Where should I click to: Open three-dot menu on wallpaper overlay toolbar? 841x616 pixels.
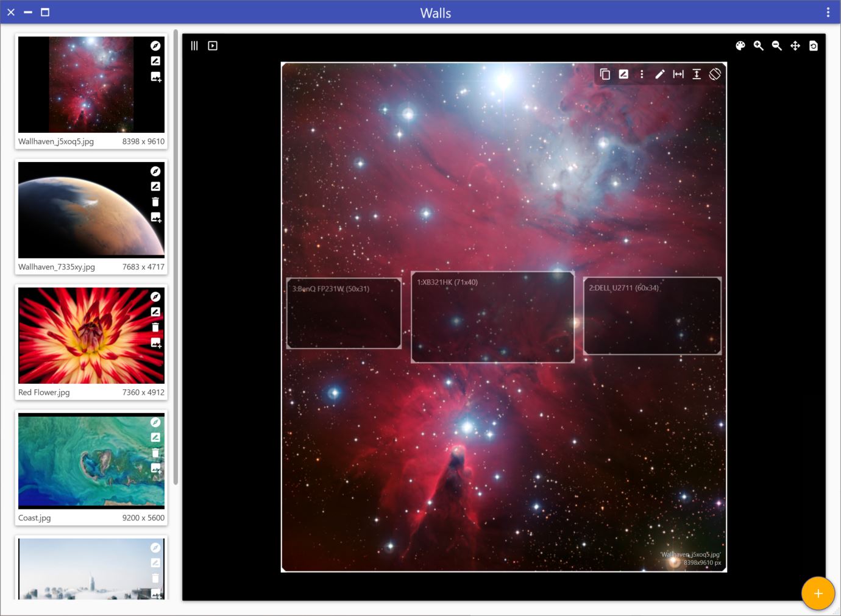point(642,74)
